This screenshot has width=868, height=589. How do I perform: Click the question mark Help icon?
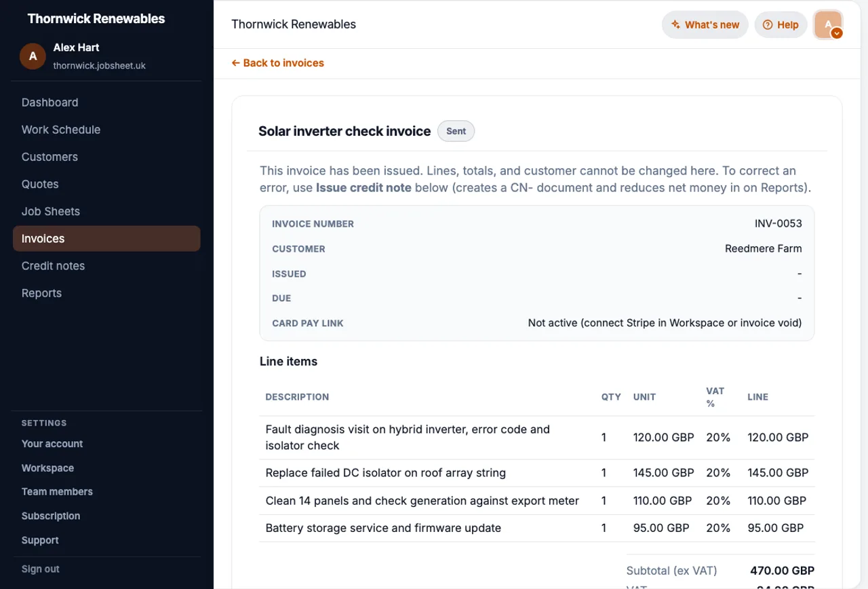(x=768, y=25)
